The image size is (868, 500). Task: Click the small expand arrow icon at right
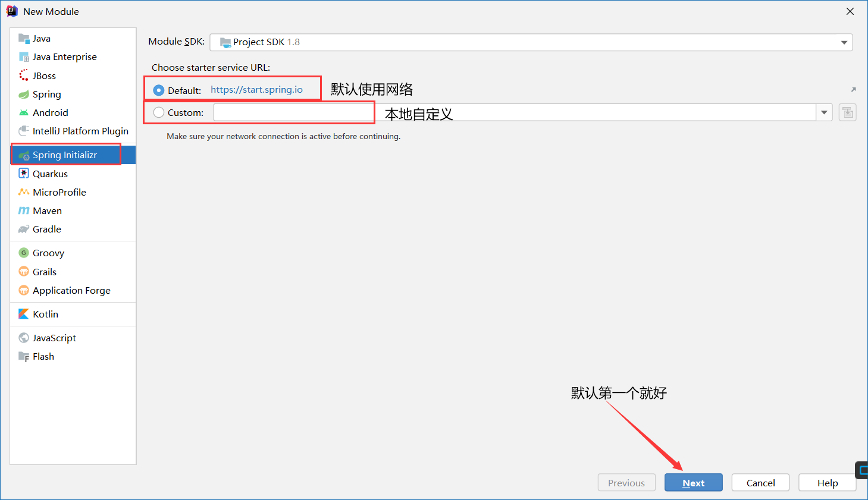(x=853, y=90)
